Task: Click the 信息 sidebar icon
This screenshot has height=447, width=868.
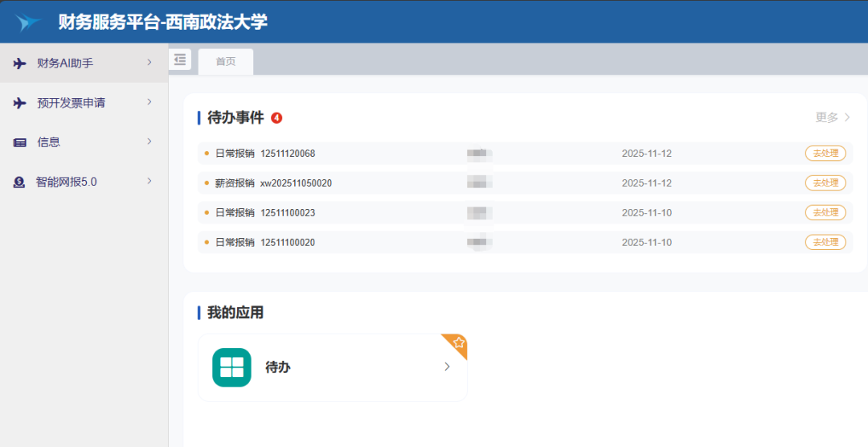Action: (20, 142)
